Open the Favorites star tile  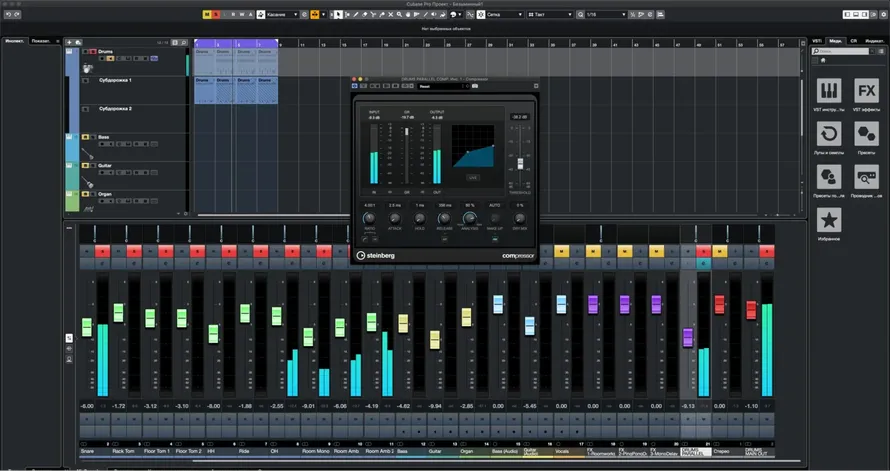[829, 220]
